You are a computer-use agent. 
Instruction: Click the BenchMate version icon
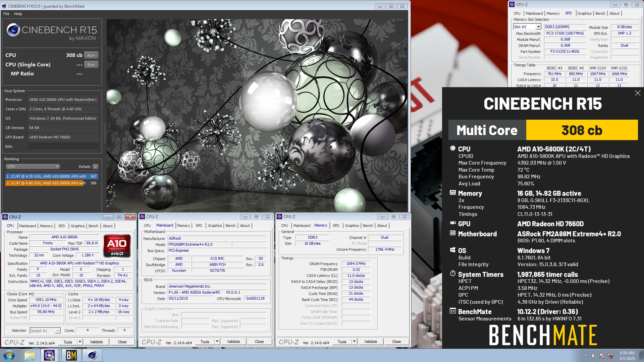point(452,311)
